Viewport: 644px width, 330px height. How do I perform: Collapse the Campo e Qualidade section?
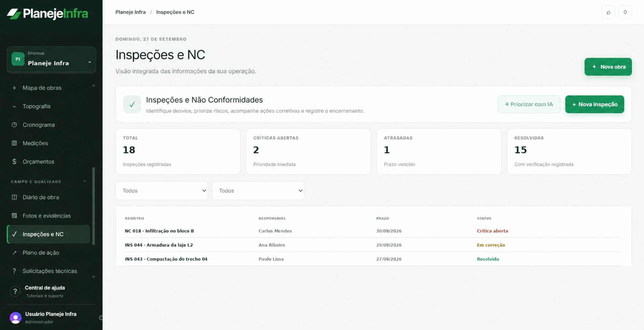(x=84, y=182)
